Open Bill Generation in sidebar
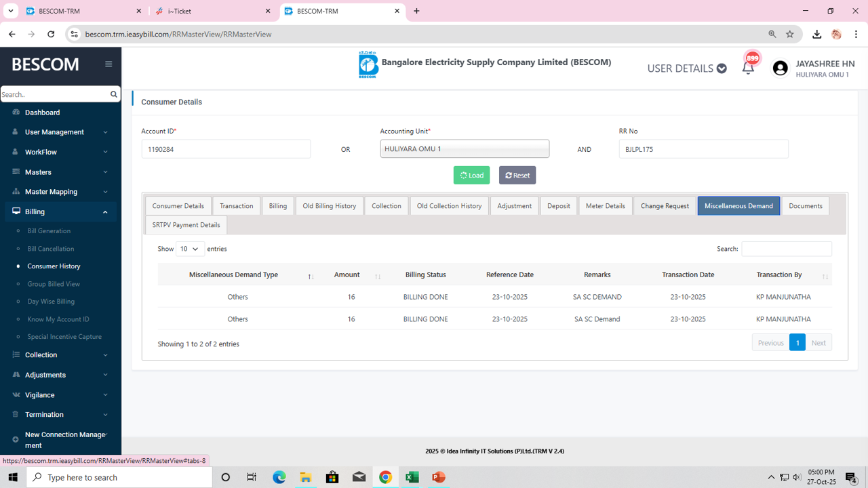868x488 pixels. pyautogui.click(x=49, y=231)
